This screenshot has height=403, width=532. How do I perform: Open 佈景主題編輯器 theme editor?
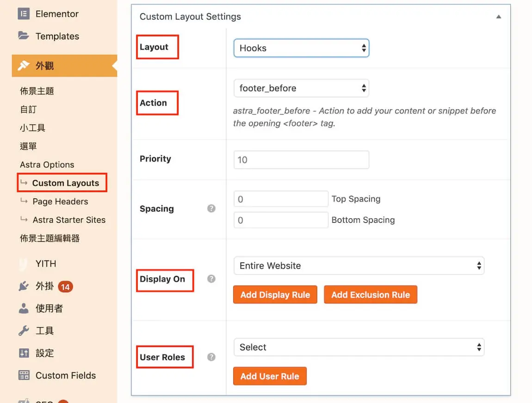(x=50, y=238)
